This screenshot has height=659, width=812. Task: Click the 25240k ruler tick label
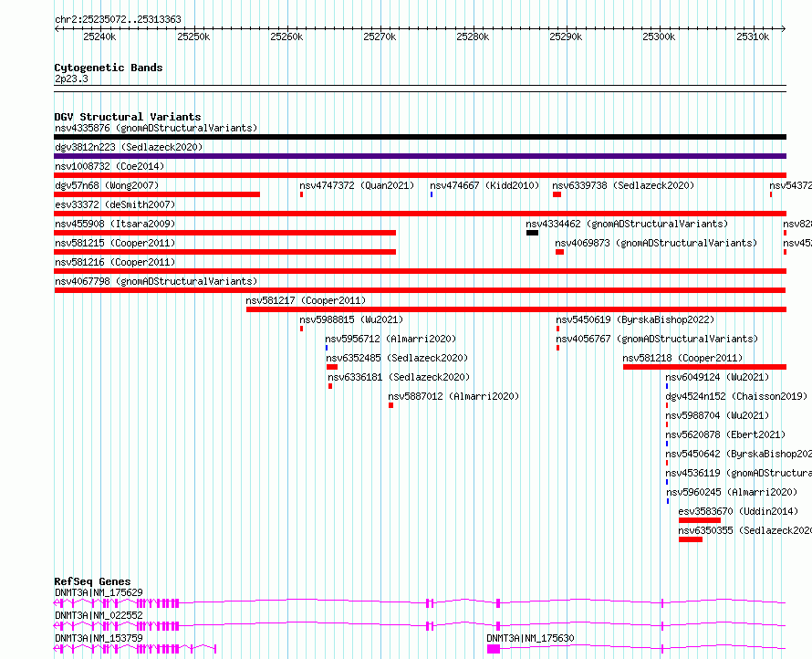click(x=99, y=37)
